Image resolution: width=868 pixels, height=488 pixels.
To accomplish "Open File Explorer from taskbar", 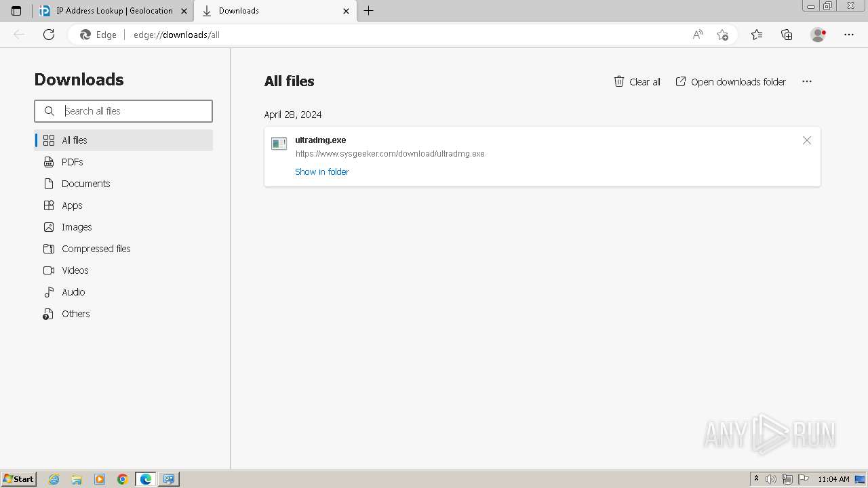I will 77,479.
